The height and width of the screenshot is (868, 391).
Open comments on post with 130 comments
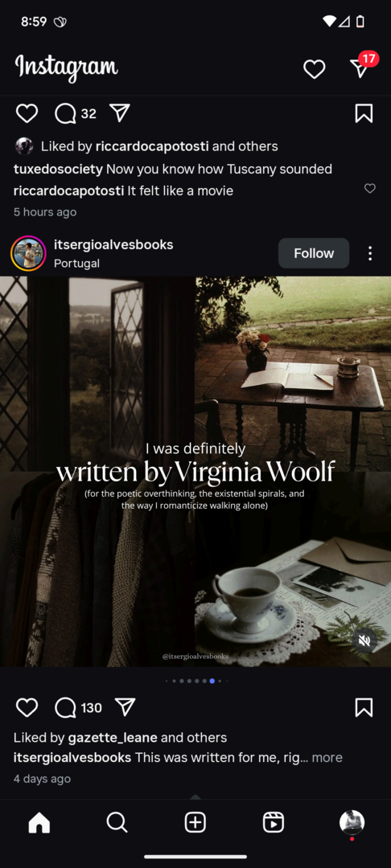click(78, 707)
